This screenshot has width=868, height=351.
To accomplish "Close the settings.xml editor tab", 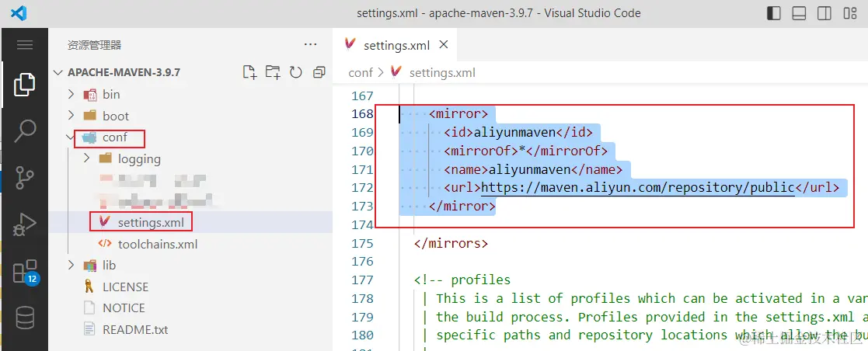I will coord(443,45).
